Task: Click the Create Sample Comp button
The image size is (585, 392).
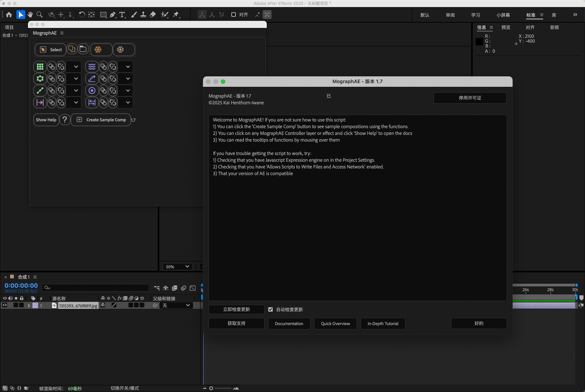Action: (x=101, y=120)
